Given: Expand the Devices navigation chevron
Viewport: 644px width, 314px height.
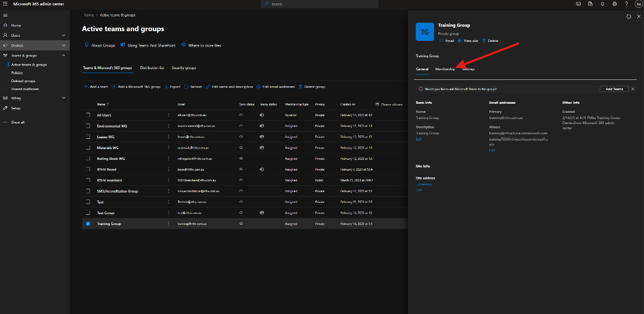Looking at the screenshot, I should click(63, 45).
